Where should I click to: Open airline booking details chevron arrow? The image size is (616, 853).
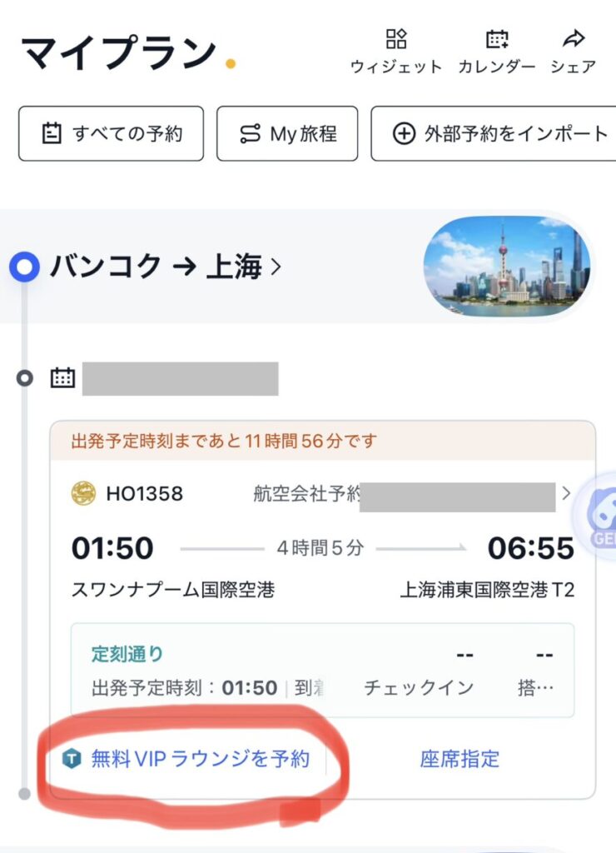pos(566,493)
